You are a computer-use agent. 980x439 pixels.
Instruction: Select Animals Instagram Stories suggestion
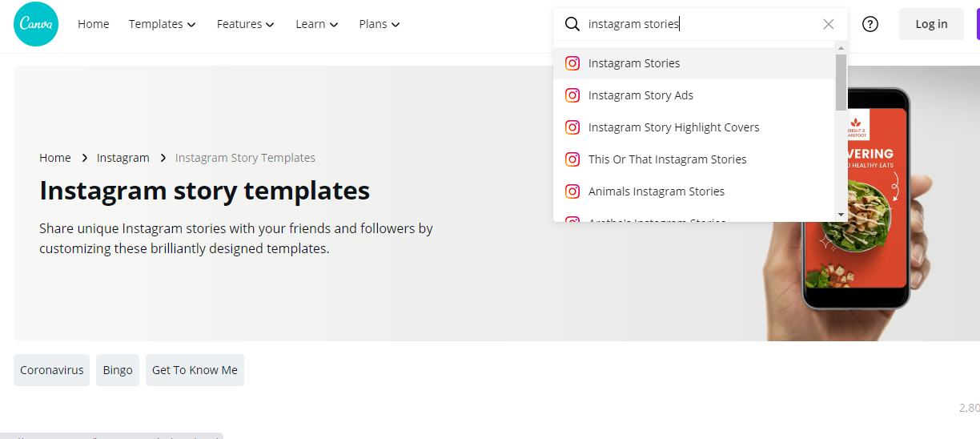(x=694, y=191)
